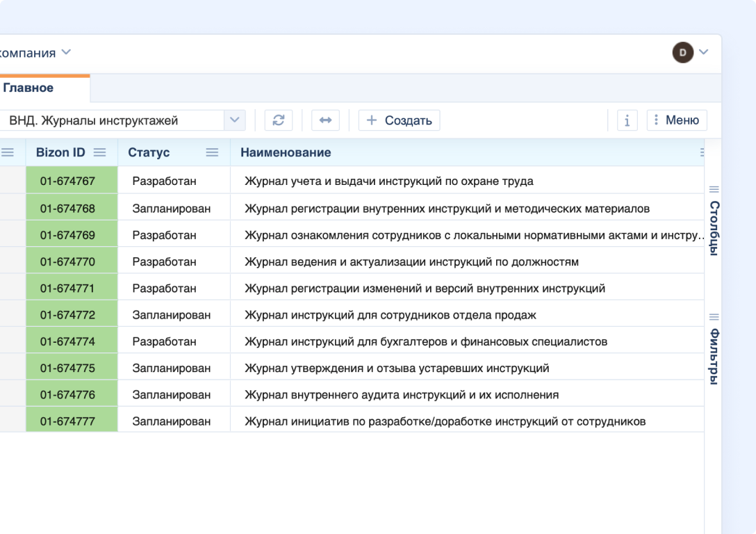Click the grip icon above Столбцы panel label

click(x=714, y=188)
